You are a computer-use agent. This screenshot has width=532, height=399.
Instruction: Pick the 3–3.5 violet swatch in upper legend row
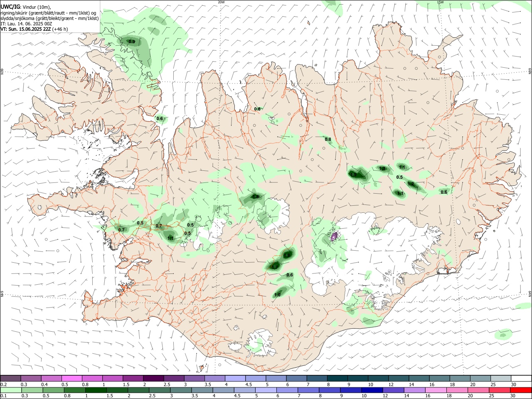coord(194,378)
